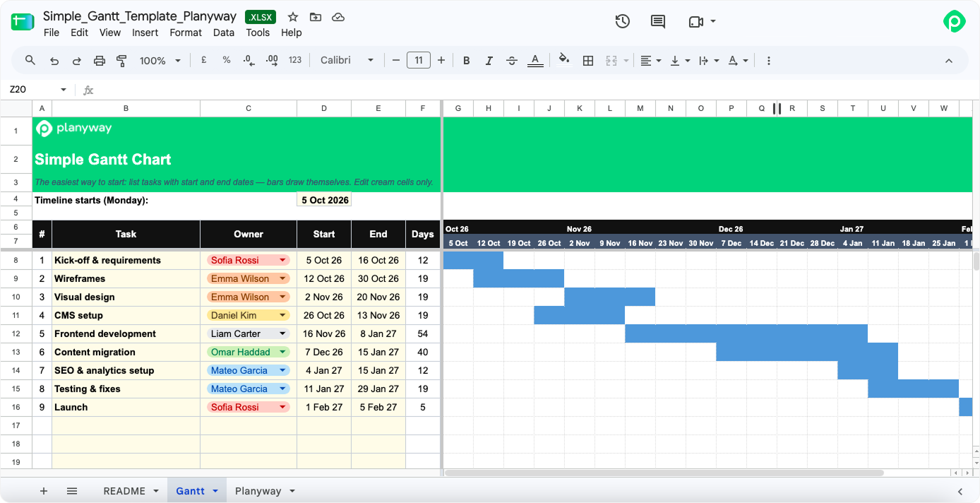Click the search menus magnifier icon
The image size is (980, 503).
click(x=30, y=61)
